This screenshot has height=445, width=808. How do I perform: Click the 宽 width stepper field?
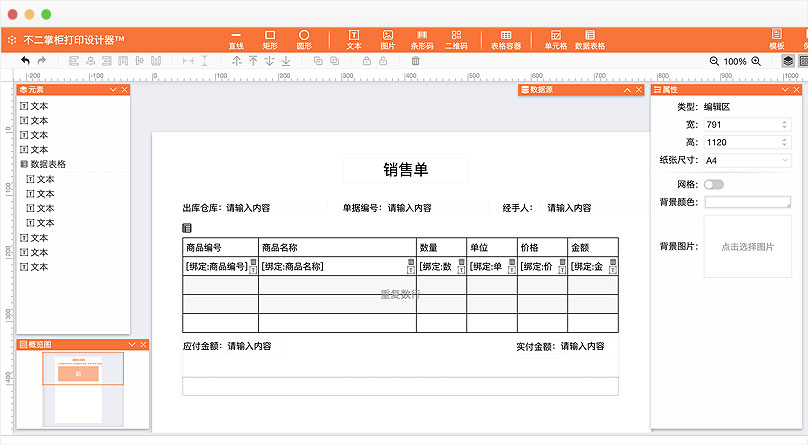[747, 125]
